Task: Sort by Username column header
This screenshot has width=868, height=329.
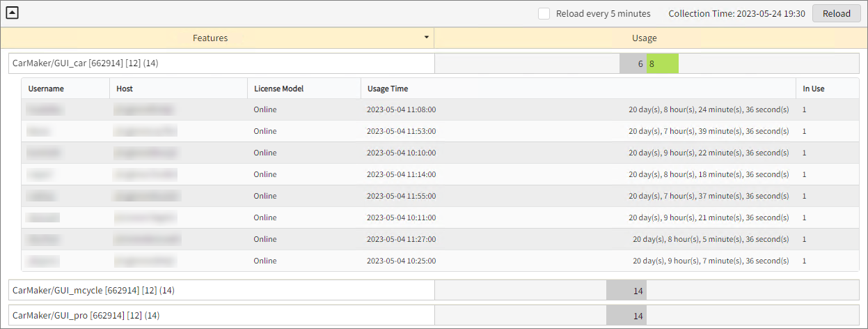Action: click(65, 89)
